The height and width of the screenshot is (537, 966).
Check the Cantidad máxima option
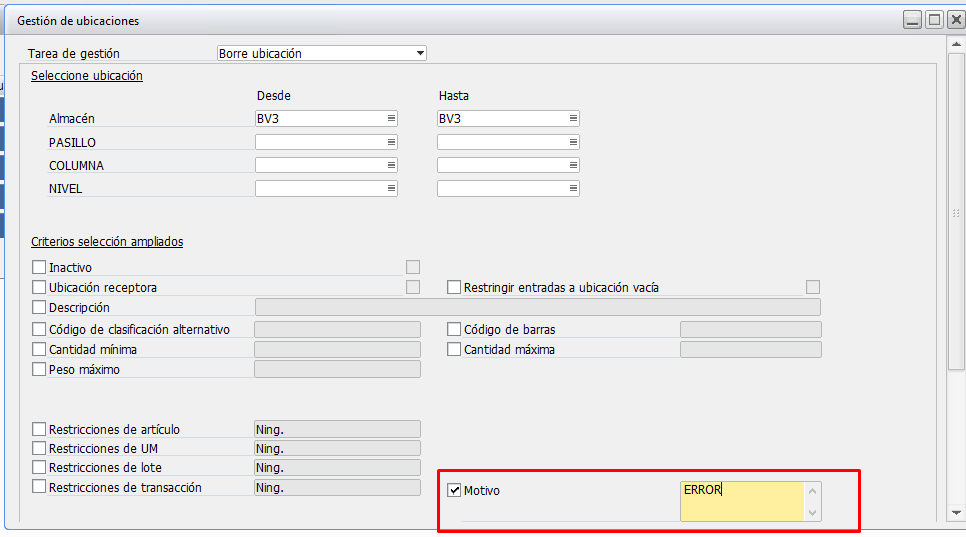click(x=454, y=350)
